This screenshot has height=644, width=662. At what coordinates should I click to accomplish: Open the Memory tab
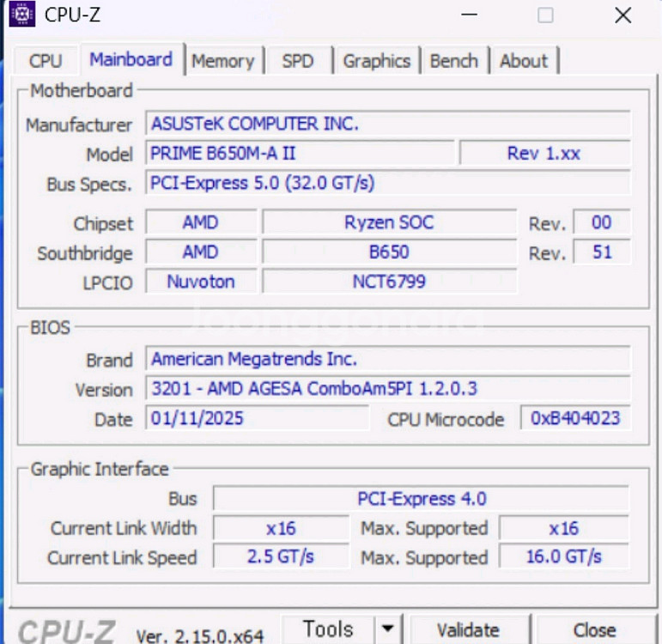223,61
